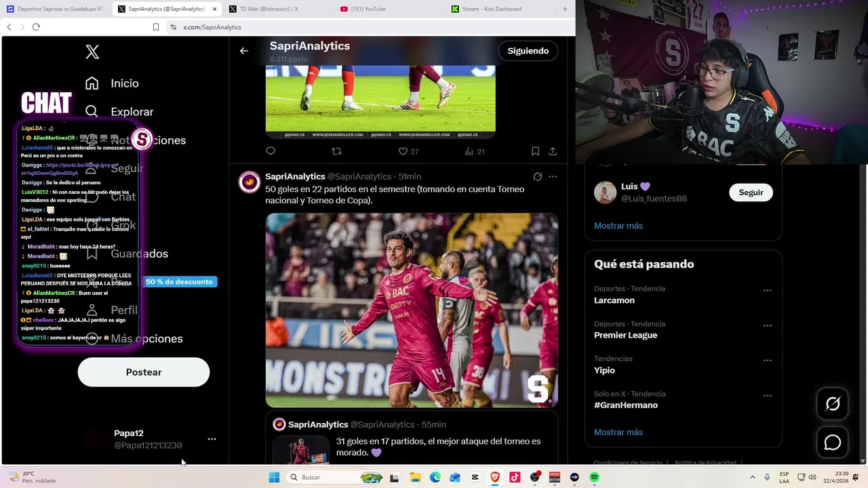Bookmark the top post
The width and height of the screenshot is (868, 488).
coord(535,151)
